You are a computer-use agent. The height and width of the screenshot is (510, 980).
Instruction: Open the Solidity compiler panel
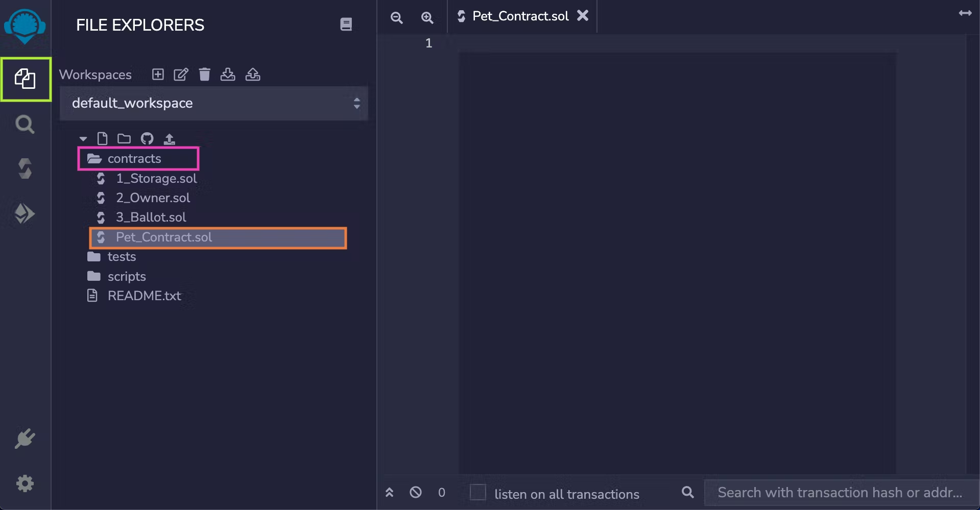point(25,168)
